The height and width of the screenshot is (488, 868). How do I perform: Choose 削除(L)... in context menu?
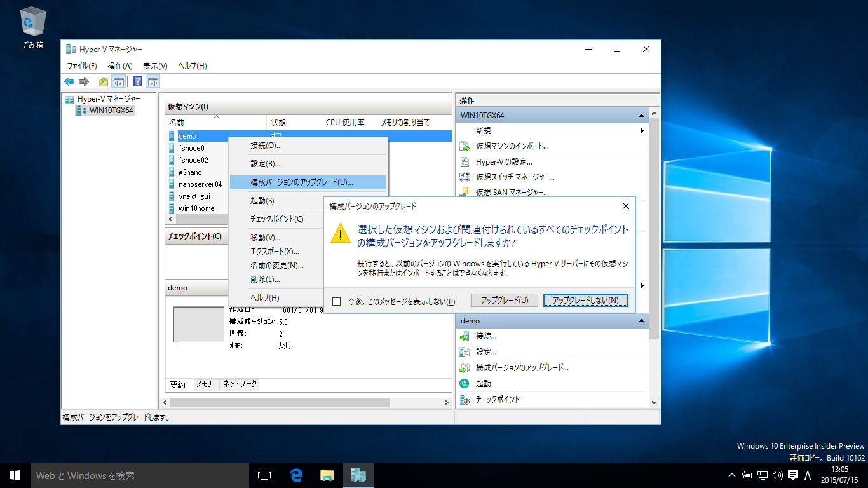277,280
